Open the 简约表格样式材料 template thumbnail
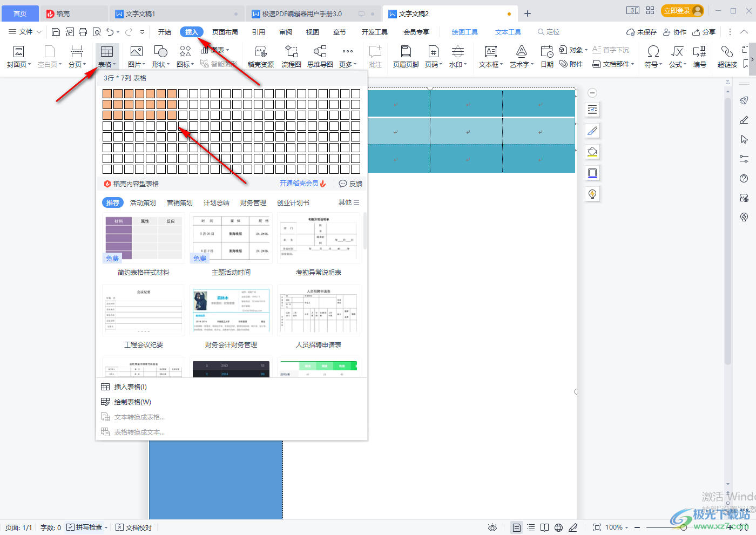This screenshot has width=756, height=535. [x=144, y=239]
